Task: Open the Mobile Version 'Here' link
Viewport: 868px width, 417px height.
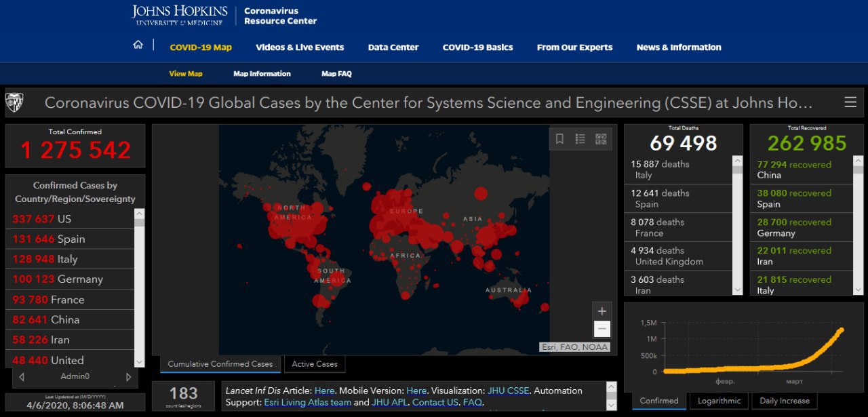Action: pos(416,391)
